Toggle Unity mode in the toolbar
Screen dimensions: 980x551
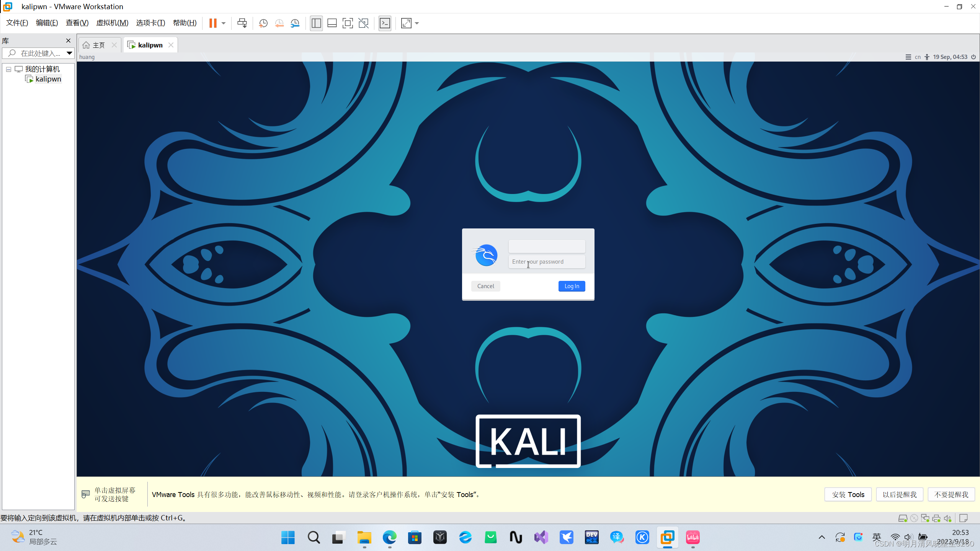point(363,23)
